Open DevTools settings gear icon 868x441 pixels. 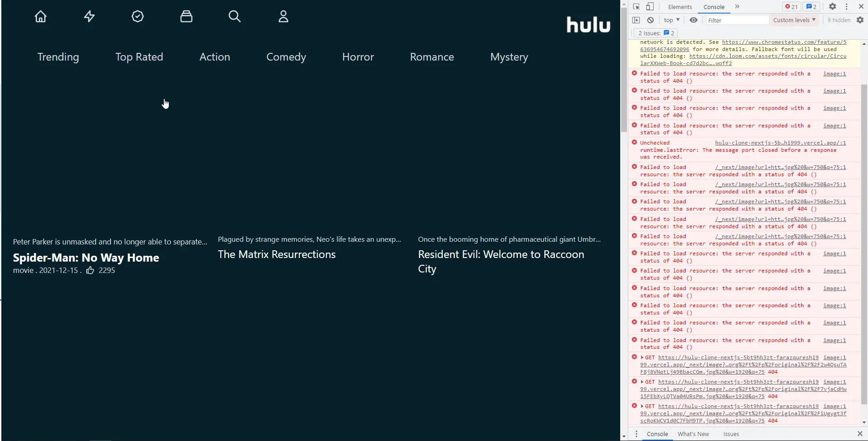833,7
